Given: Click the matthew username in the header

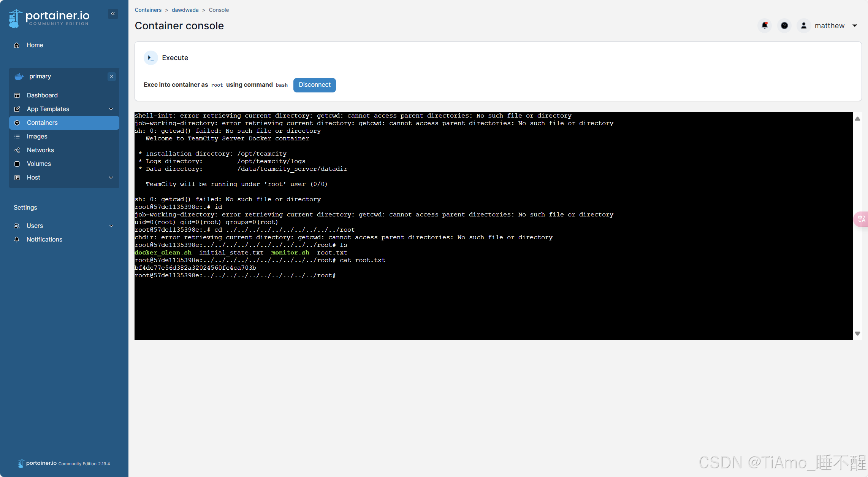Looking at the screenshot, I should [830, 26].
